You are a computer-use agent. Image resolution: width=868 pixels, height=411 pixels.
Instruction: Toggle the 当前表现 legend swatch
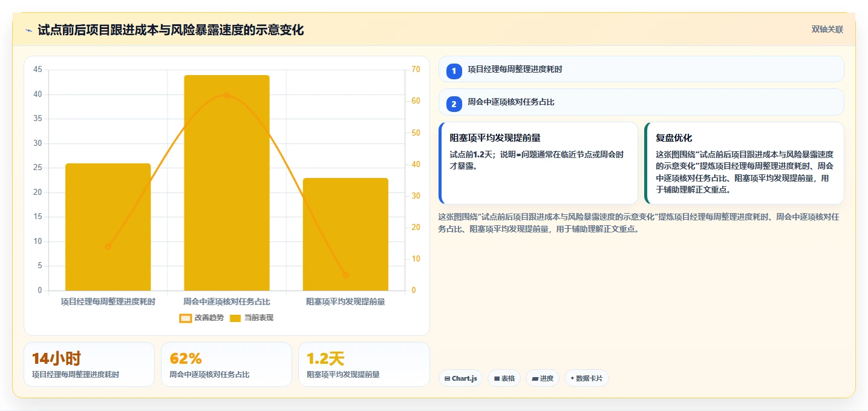[235, 318]
